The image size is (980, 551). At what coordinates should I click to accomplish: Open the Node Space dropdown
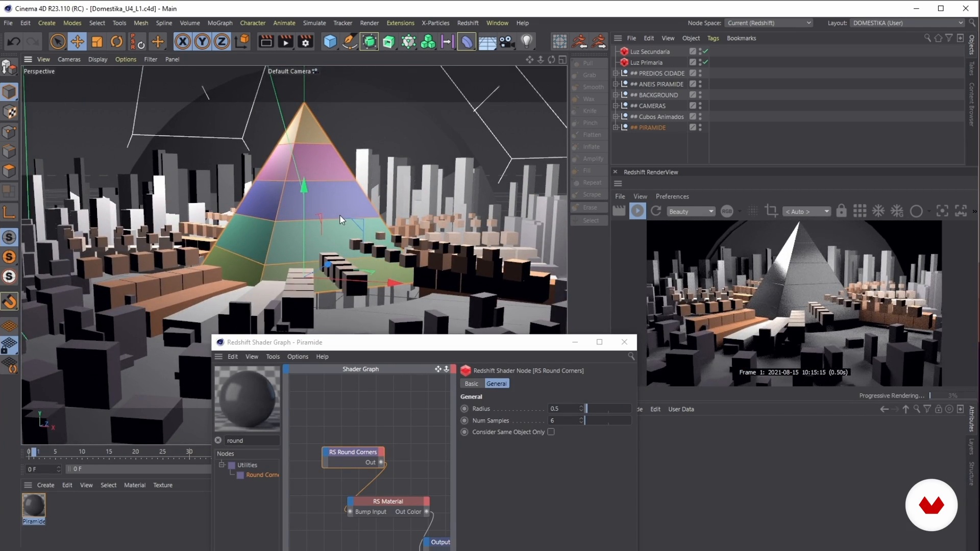tap(769, 23)
